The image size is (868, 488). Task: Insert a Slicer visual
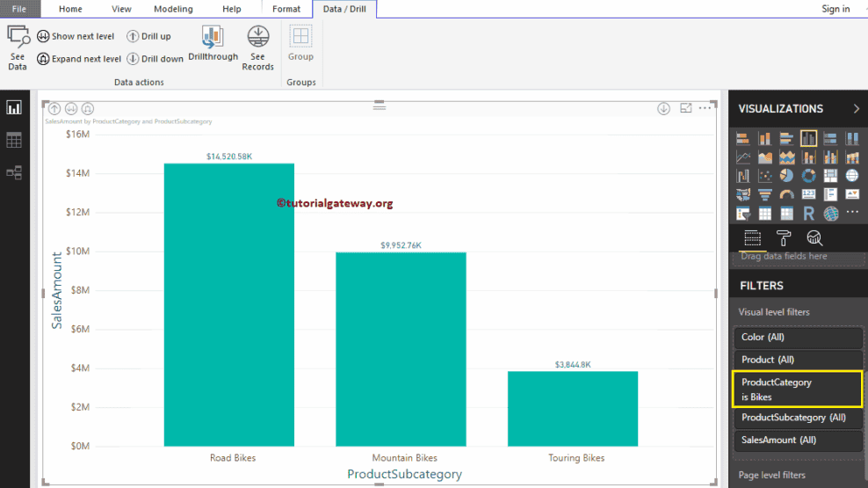[x=743, y=214]
